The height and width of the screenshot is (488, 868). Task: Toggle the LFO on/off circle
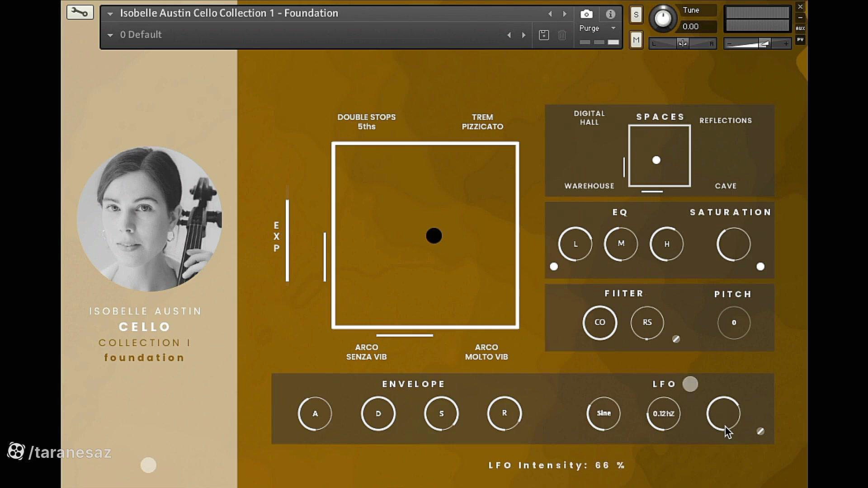pos(690,384)
